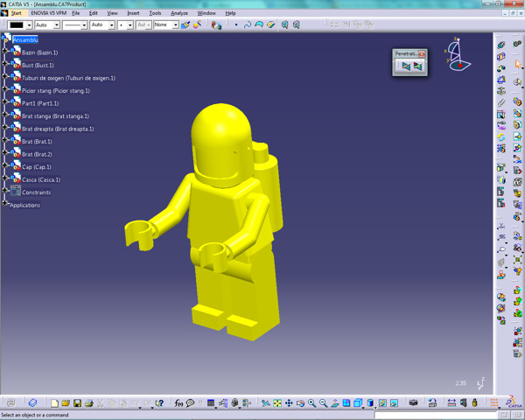Expand the Picior stang node
Viewport: 525px width, 420px height.
point(4,88)
